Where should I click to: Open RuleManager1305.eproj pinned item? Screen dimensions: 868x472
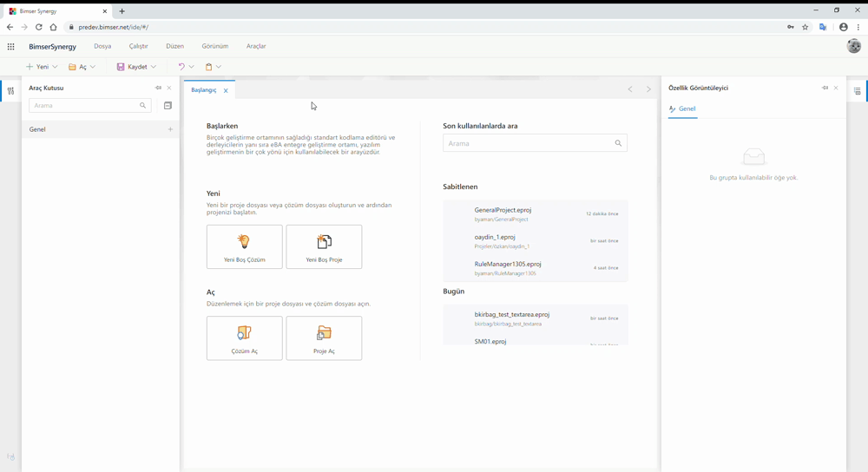tap(536, 268)
